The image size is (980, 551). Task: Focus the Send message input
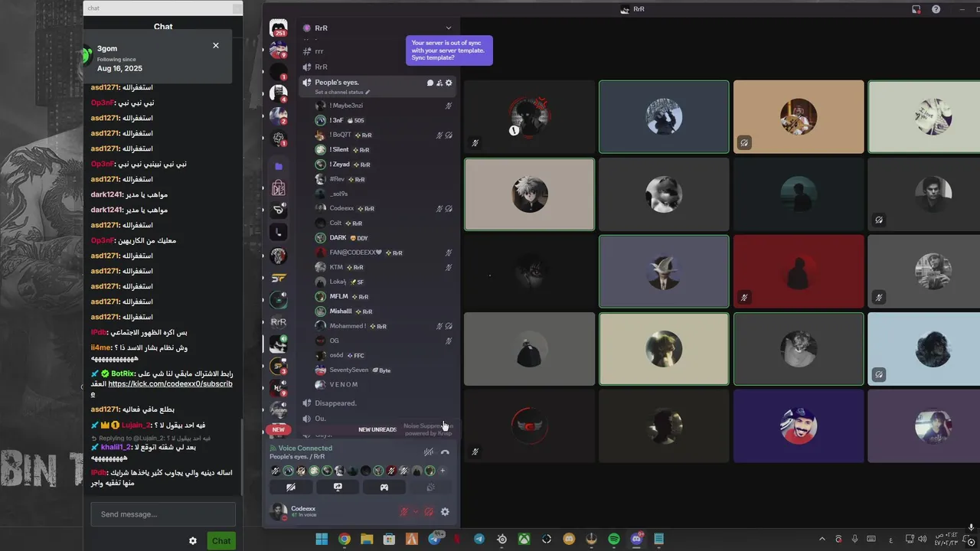[x=163, y=514]
